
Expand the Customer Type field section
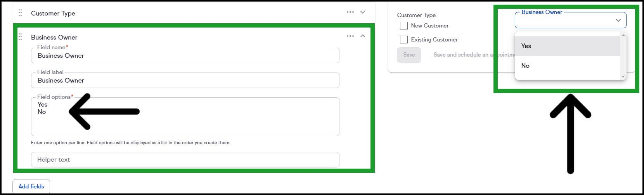coord(363,12)
